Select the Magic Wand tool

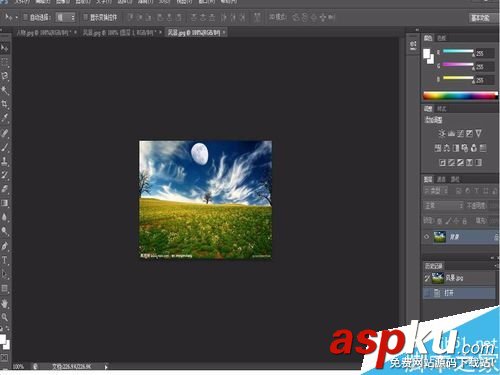click(x=4, y=90)
